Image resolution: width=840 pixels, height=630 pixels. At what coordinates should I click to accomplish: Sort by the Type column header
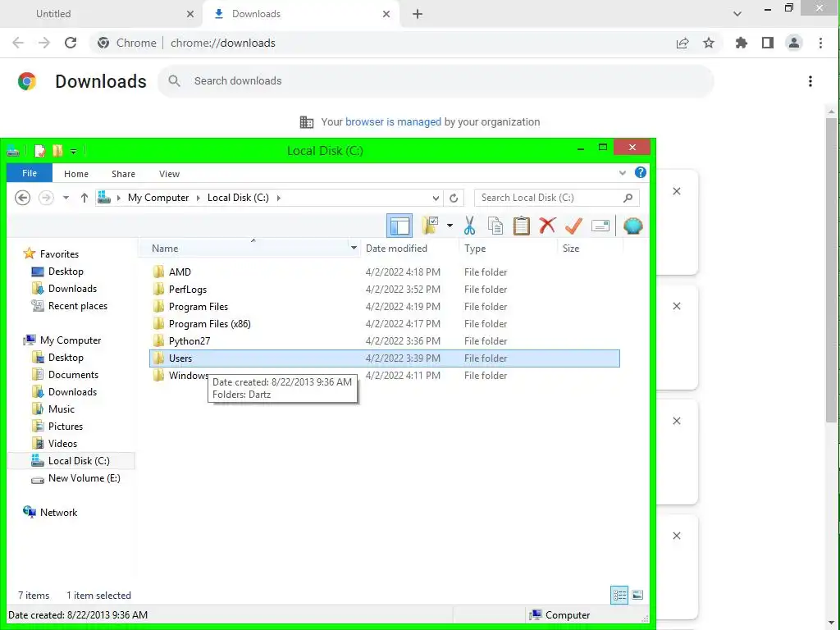[x=508, y=248]
